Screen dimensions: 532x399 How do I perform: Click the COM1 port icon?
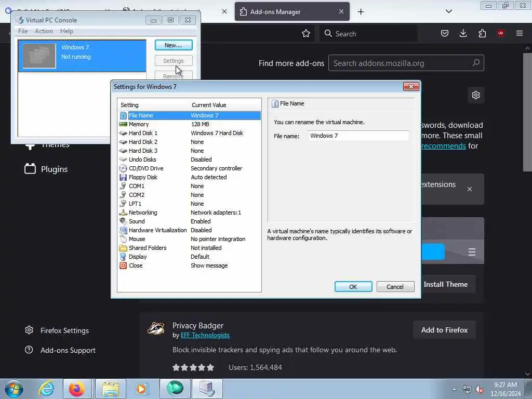click(123, 186)
